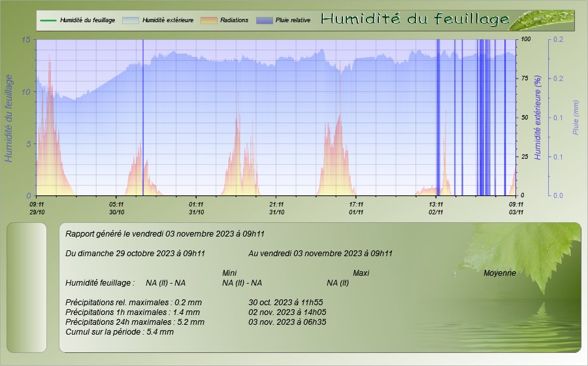This screenshot has height=366, width=588.
Task: Click the "Rapport généré le vendredi" line
Action: pyautogui.click(x=165, y=233)
